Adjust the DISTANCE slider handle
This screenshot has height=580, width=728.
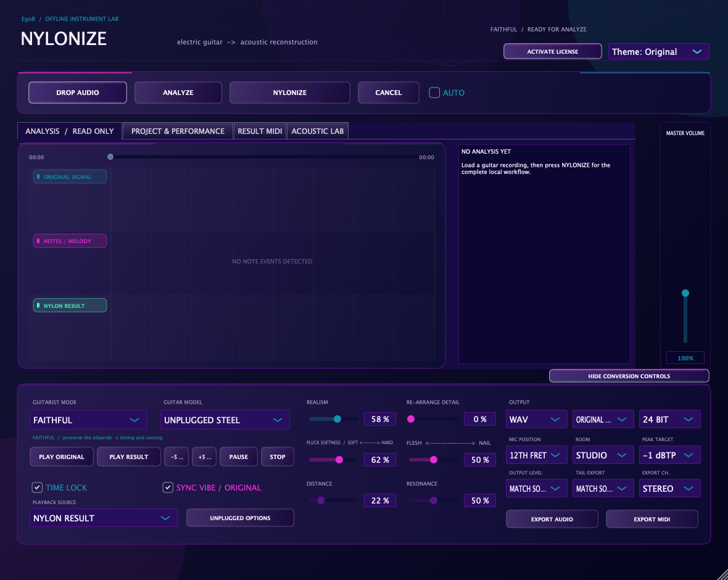321,500
